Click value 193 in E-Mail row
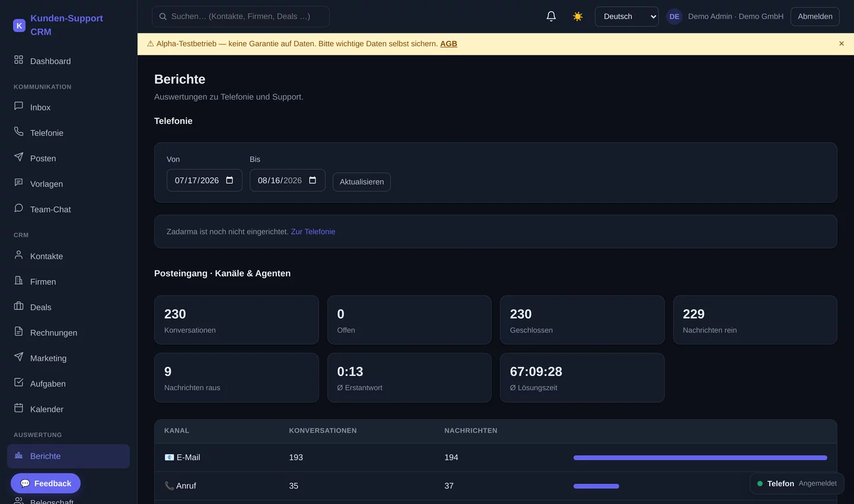The width and height of the screenshot is (854, 504). tap(296, 457)
